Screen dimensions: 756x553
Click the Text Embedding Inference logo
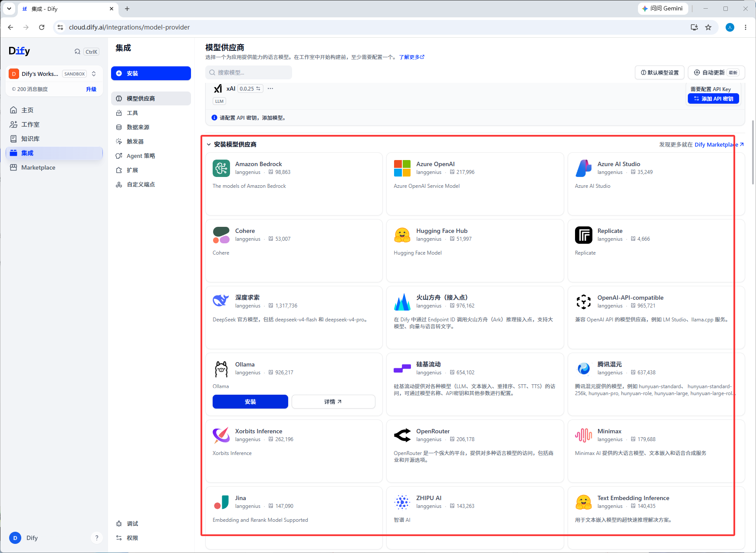584,502
